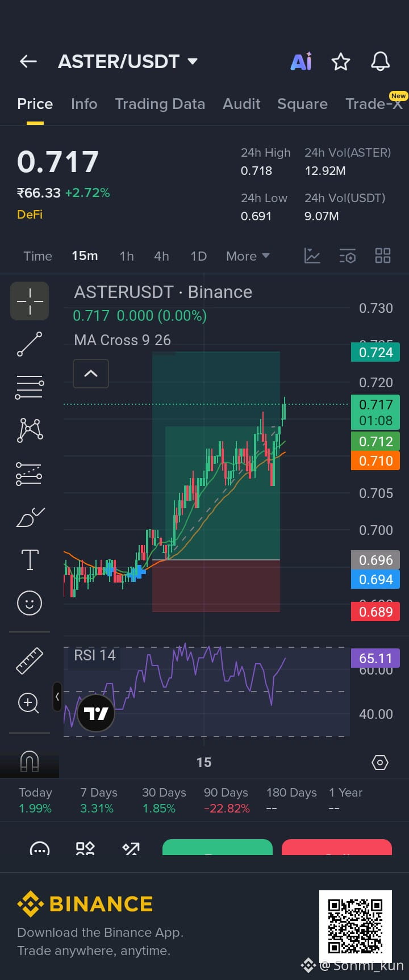
Task: Select the zoom in tool
Action: pos(28,703)
